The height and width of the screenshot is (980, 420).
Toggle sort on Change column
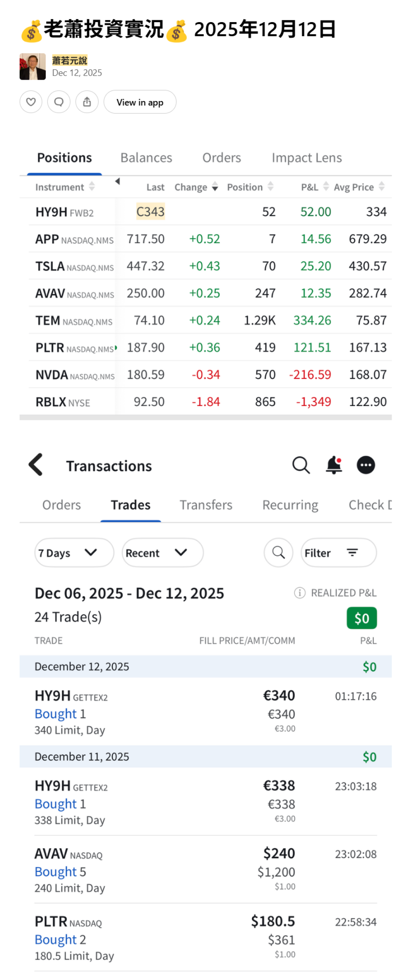coord(215,187)
